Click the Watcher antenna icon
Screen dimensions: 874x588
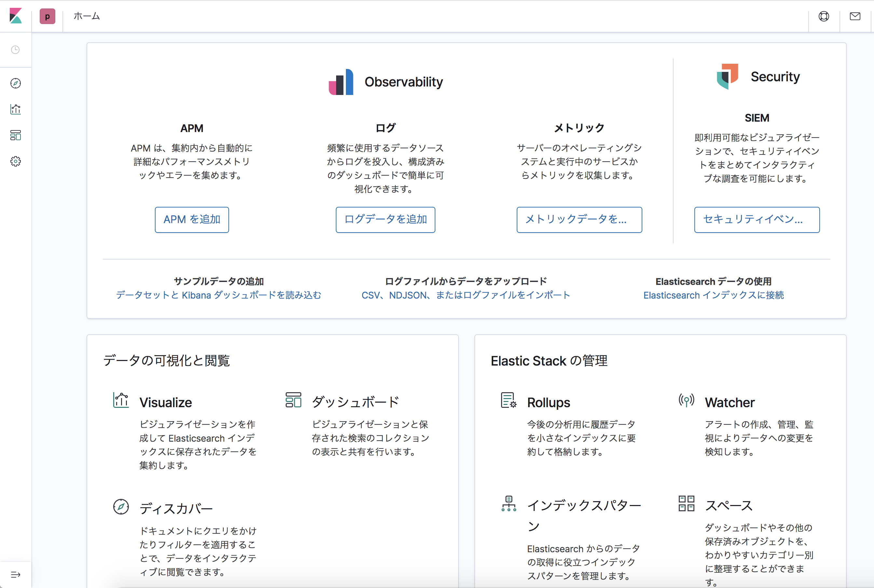[x=687, y=400]
